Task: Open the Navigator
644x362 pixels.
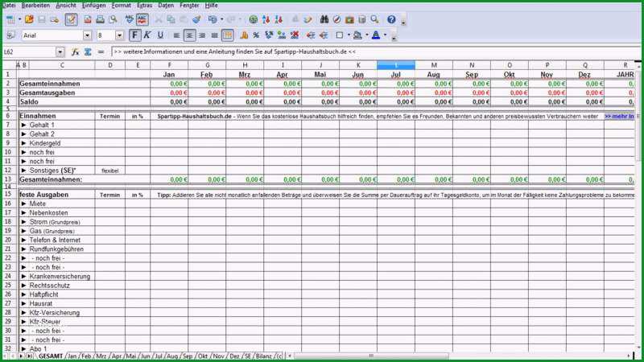Action: [x=336, y=19]
